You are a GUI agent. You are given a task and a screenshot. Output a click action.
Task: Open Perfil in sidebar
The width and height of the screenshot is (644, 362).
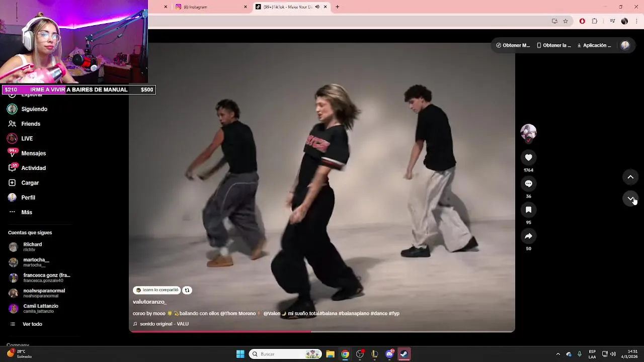(22, 198)
